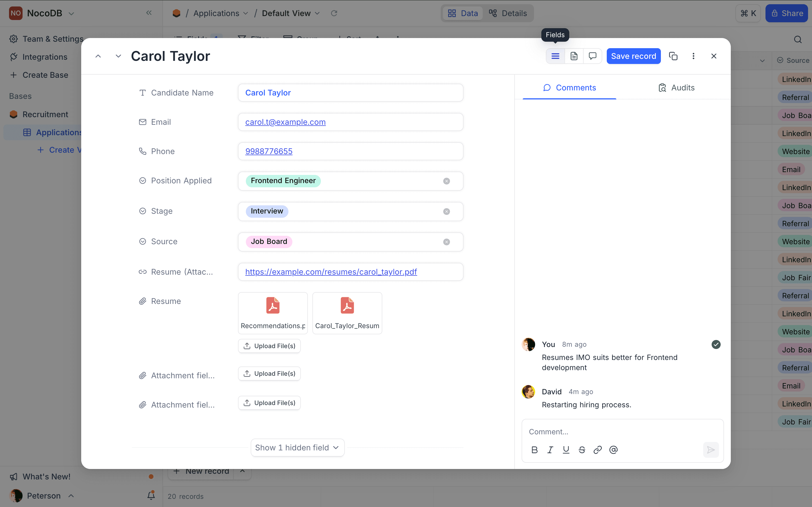Toggle the Discussion mode speech bubble button

click(x=592, y=56)
